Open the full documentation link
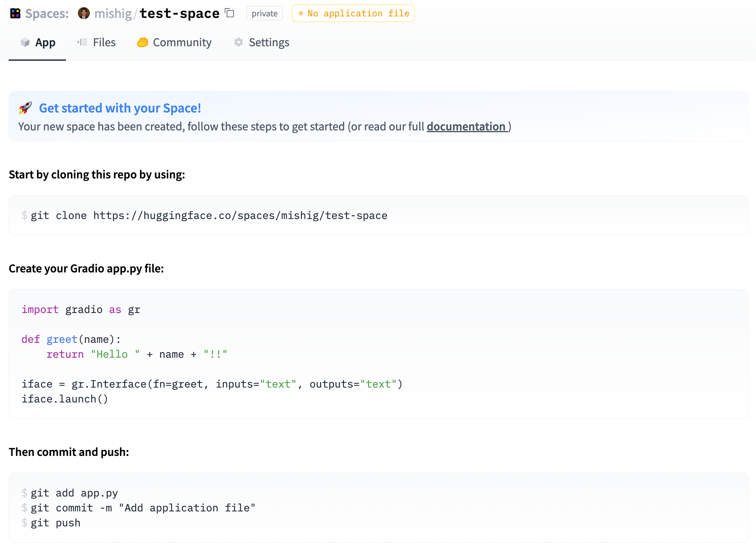Viewport: 756px width, 549px height. point(466,127)
